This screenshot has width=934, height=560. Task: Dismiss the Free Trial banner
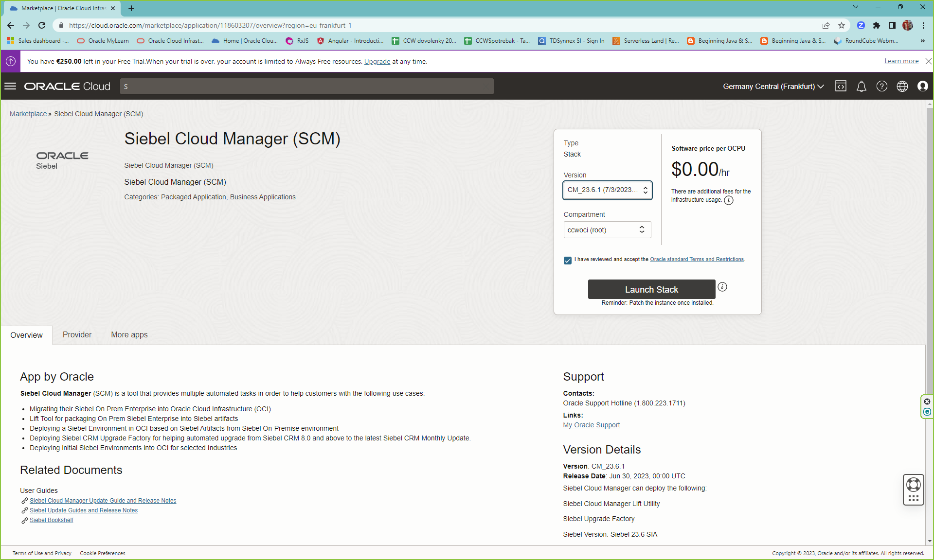(x=928, y=61)
